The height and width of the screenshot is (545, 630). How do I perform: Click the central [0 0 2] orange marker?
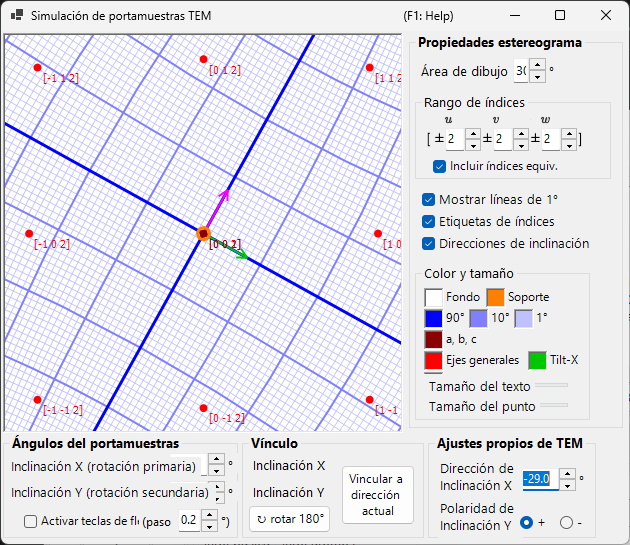(x=204, y=234)
